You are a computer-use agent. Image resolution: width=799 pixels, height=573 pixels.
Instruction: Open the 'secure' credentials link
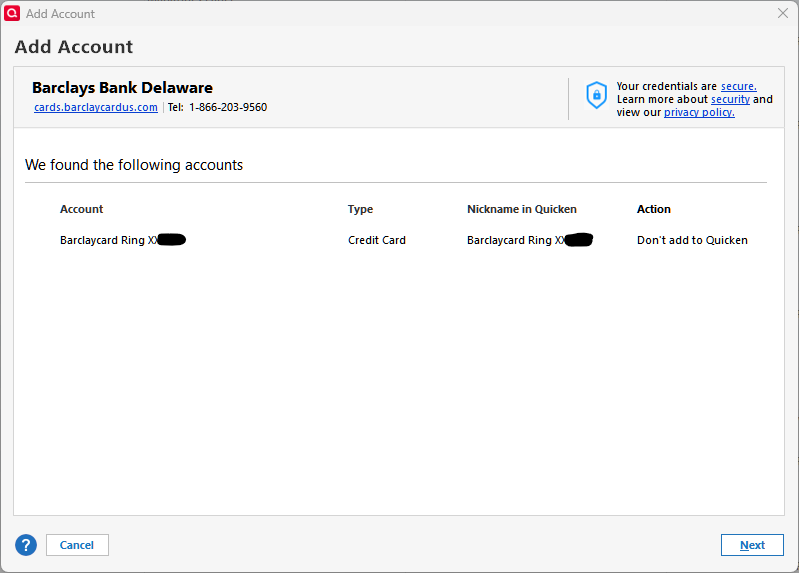tap(738, 86)
